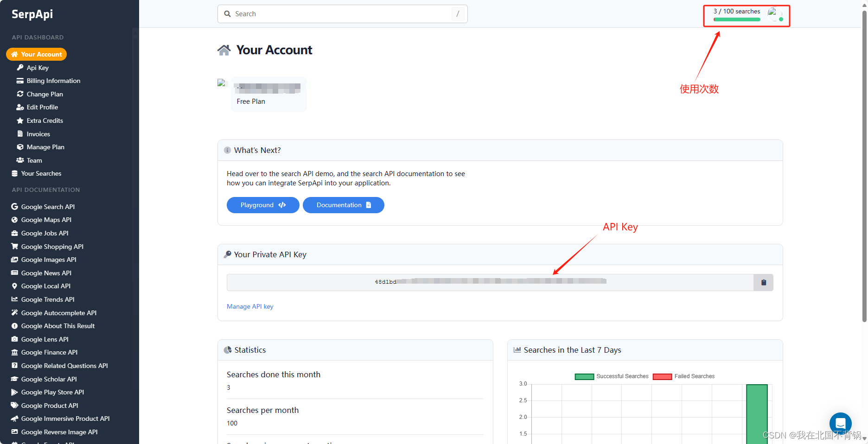Click the Billing Information card icon
Viewport: 868px width, 444px height.
pyautogui.click(x=20, y=81)
